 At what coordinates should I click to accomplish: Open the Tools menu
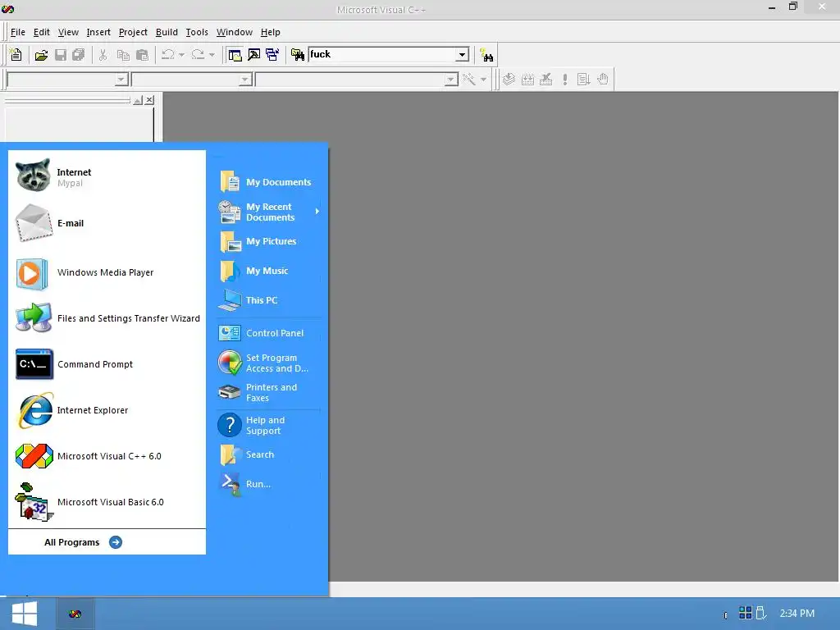[x=197, y=32]
